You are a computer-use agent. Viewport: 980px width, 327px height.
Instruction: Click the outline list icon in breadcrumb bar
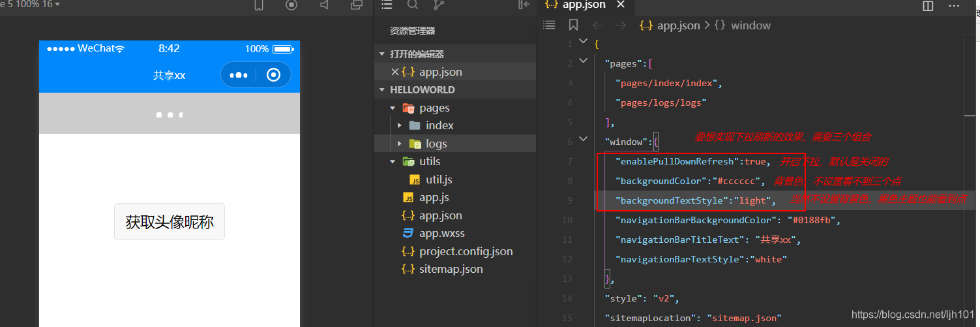549,25
